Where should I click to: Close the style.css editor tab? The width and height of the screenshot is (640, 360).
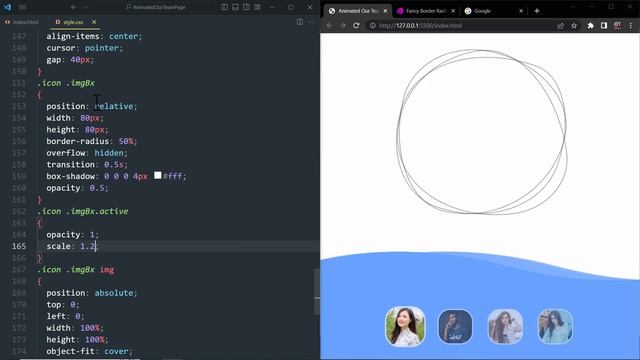tap(94, 22)
